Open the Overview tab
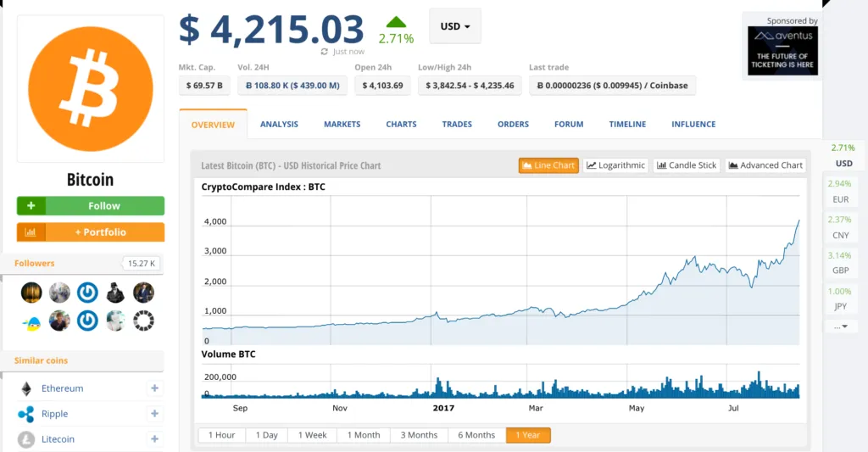Viewport: 868px width, 452px height. [x=213, y=125]
